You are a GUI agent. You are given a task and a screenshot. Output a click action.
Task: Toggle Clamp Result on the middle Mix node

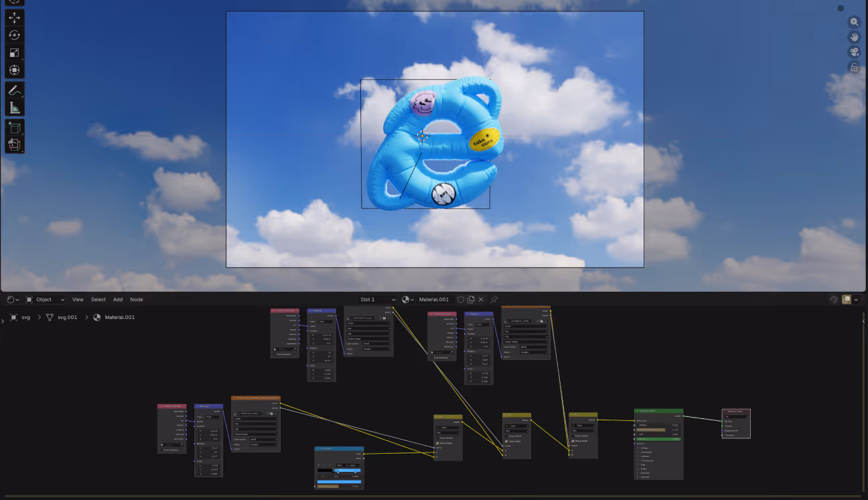click(x=507, y=436)
